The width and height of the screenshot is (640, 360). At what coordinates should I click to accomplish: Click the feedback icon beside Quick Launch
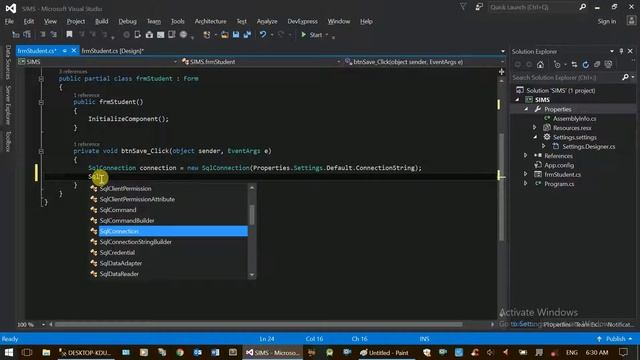pyautogui.click(x=479, y=7)
